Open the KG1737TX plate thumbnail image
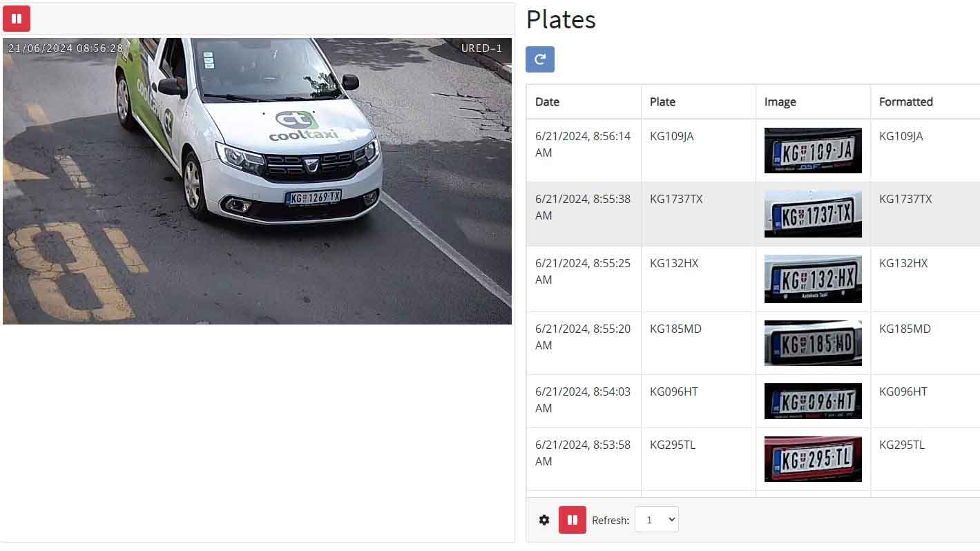Screen dimensions: 980x551 pos(813,214)
